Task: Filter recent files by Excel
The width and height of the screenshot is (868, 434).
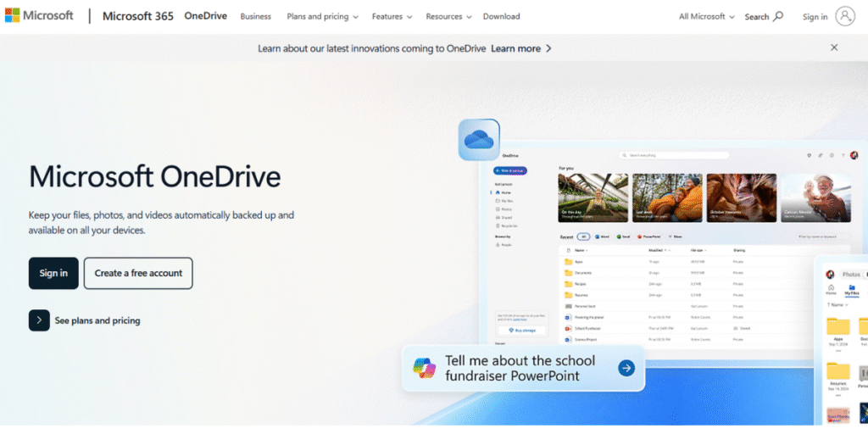Action: point(623,236)
